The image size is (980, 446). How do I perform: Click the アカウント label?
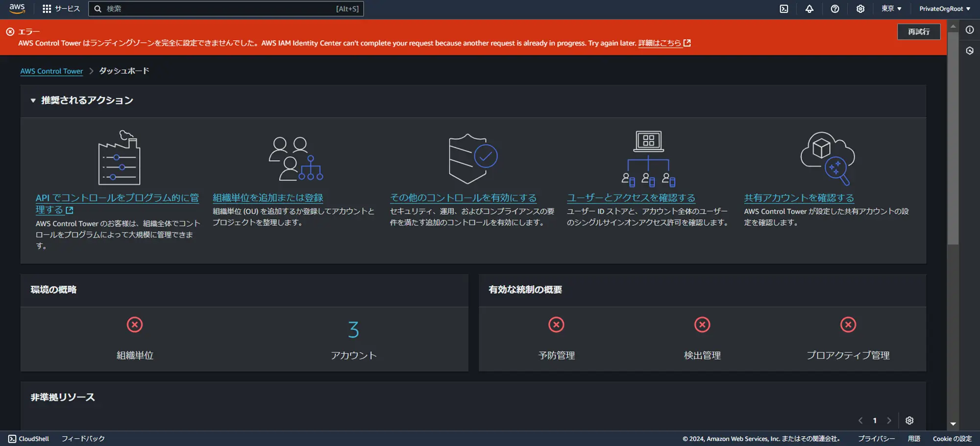pos(353,355)
